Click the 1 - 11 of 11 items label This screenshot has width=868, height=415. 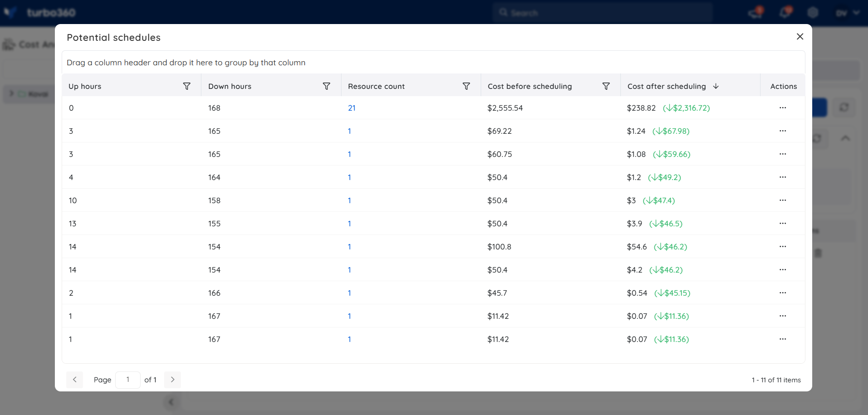(x=776, y=380)
